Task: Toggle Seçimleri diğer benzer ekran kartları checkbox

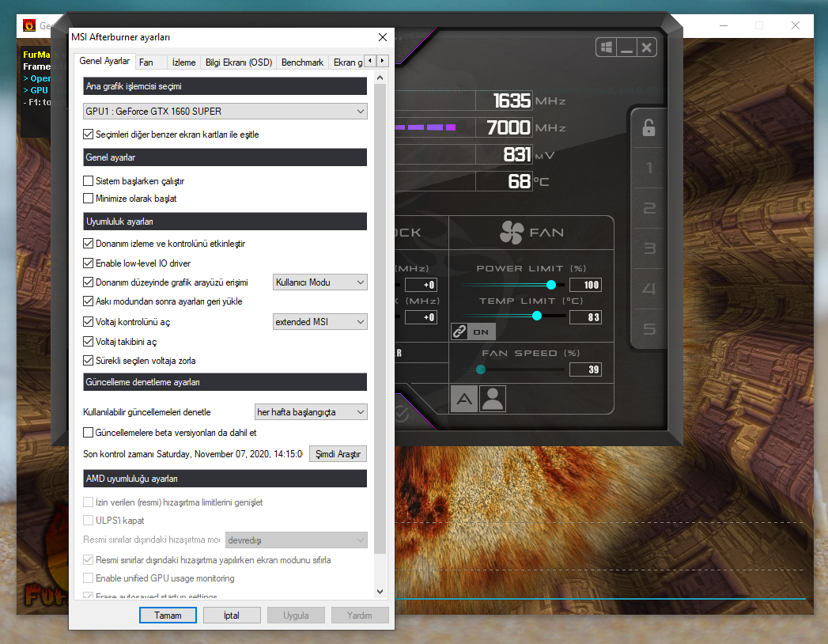Action: (89, 134)
